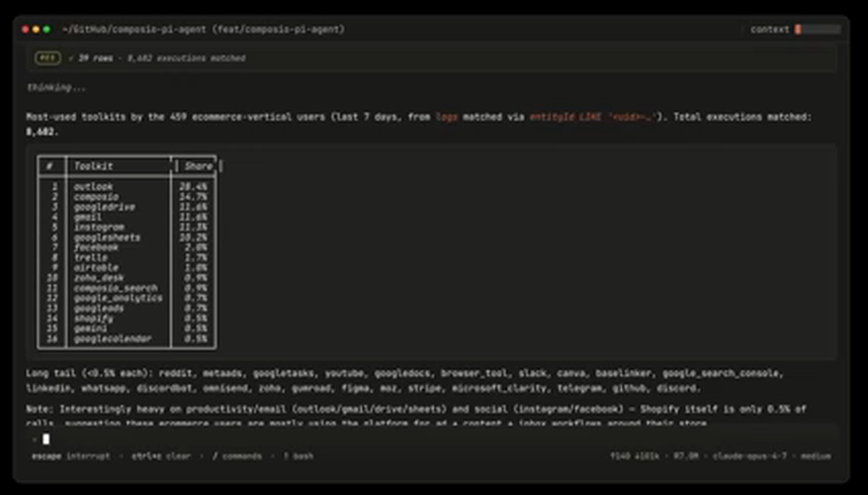Select the 'googledrive' table cell
The width and height of the screenshot is (868, 495).
coord(104,207)
